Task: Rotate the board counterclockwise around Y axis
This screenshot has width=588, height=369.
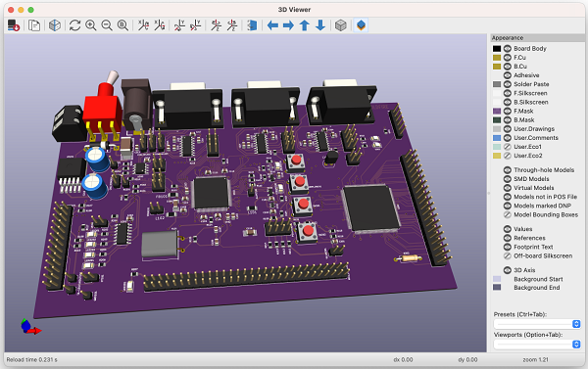Action: pyautogui.click(x=195, y=25)
